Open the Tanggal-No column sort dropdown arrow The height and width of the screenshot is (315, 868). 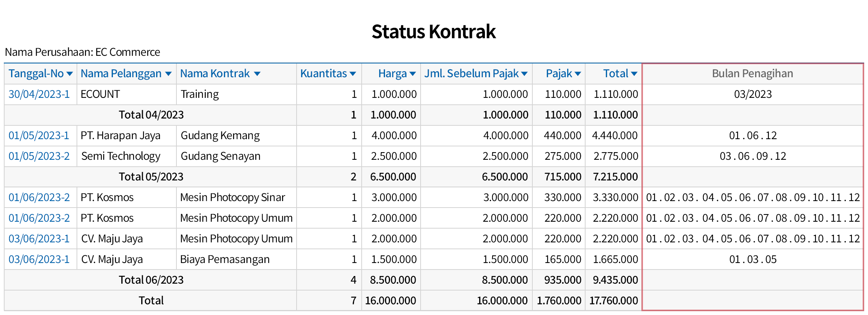[70, 74]
